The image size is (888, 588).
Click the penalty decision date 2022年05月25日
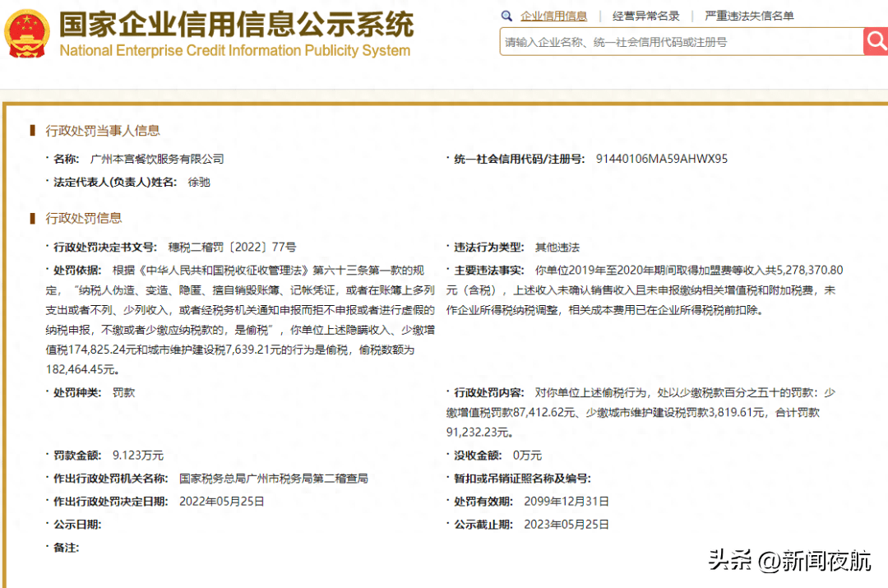[221, 501]
